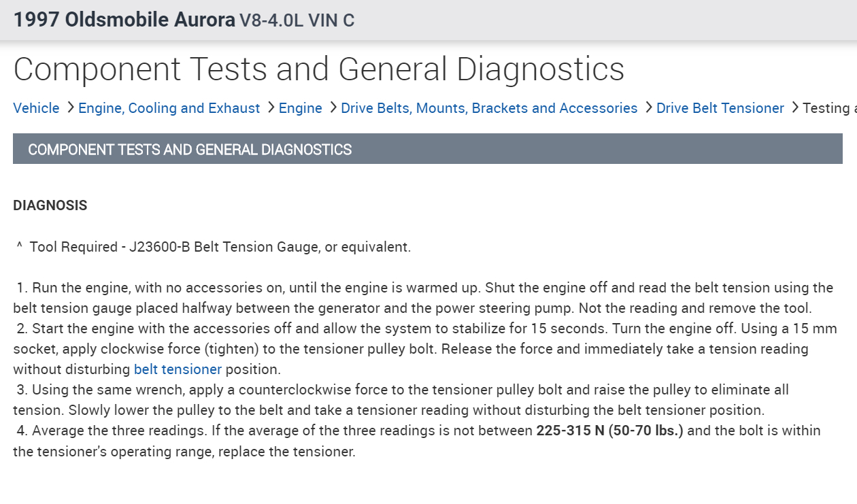Screen dimensions: 857x504
Task: Click the chevron before Drive Belt Tensioner
Action: [x=648, y=108]
